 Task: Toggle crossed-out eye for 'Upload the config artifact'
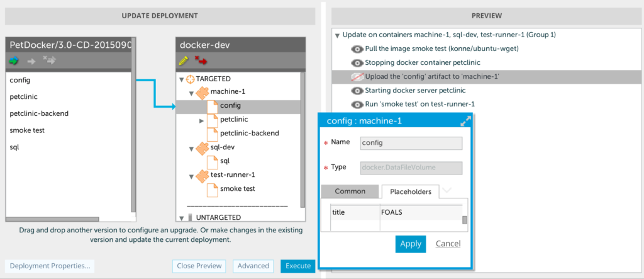pos(357,76)
